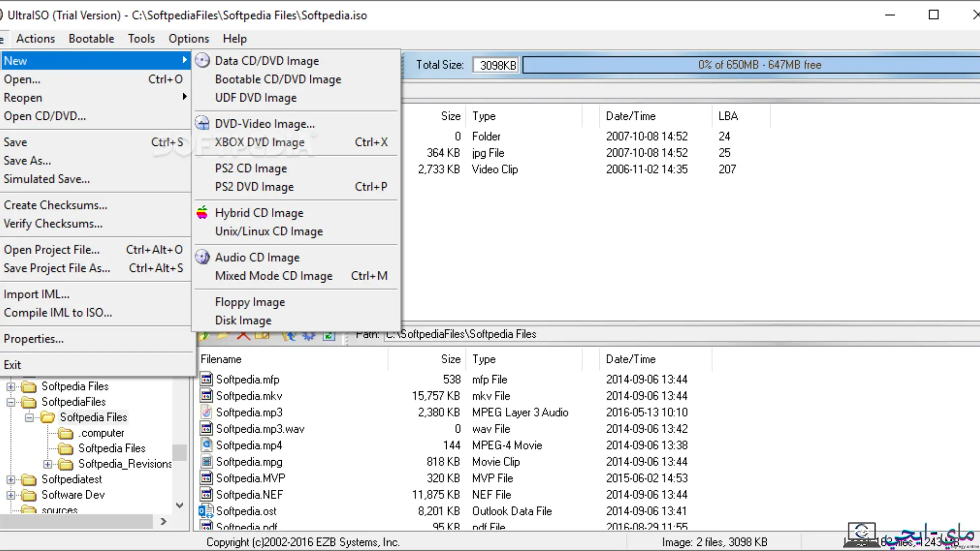Click the Total Size field showing 3098KB
980x551 pixels.
[496, 65]
